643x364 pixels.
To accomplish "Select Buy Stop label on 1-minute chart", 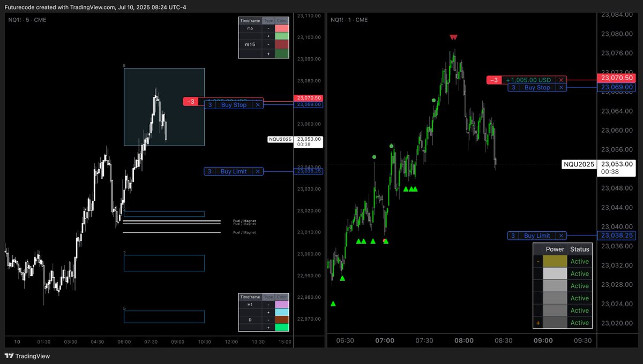I will [537, 87].
